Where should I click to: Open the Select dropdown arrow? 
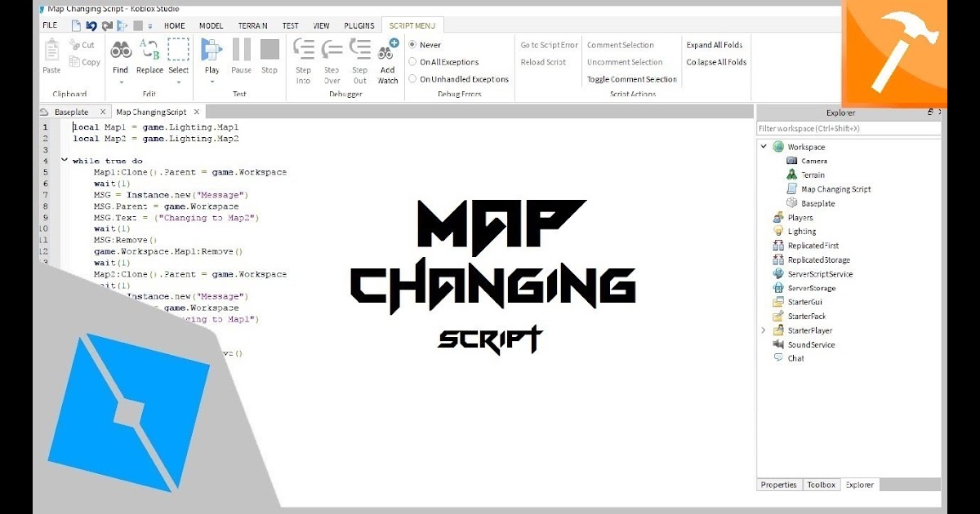point(178,82)
